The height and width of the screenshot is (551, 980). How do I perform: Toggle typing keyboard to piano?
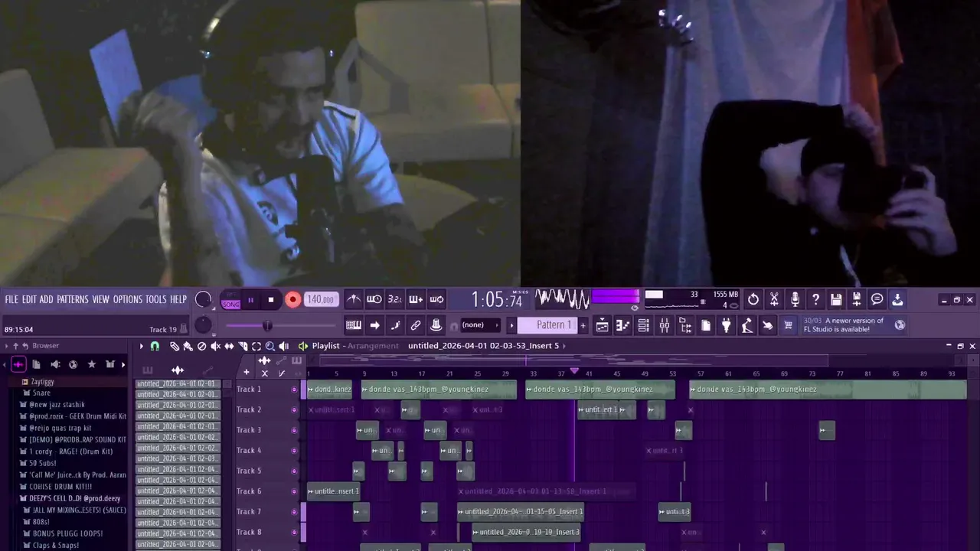tap(354, 325)
